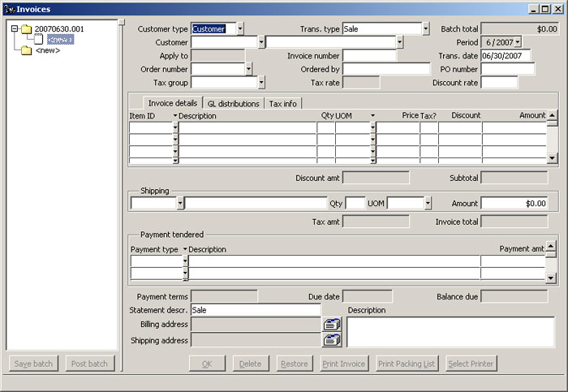Click the Trans. date field
Screen dimensions: 568x392
tap(506, 56)
